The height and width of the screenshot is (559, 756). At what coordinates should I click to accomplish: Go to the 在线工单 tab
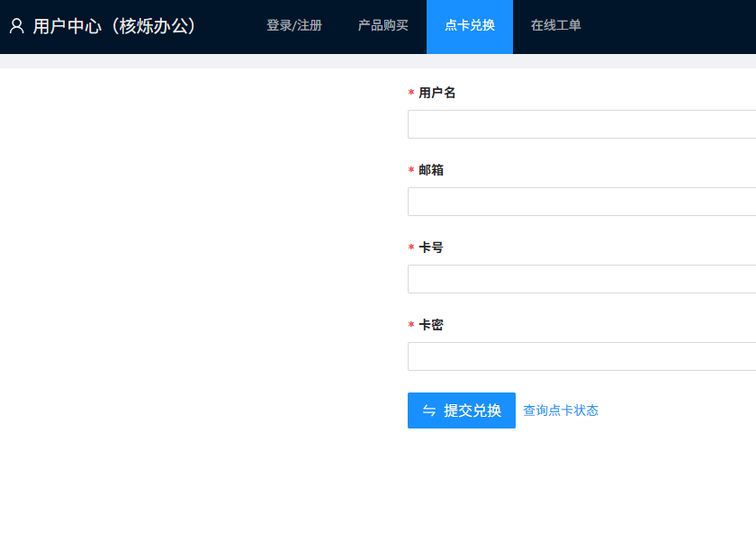pyautogui.click(x=555, y=26)
